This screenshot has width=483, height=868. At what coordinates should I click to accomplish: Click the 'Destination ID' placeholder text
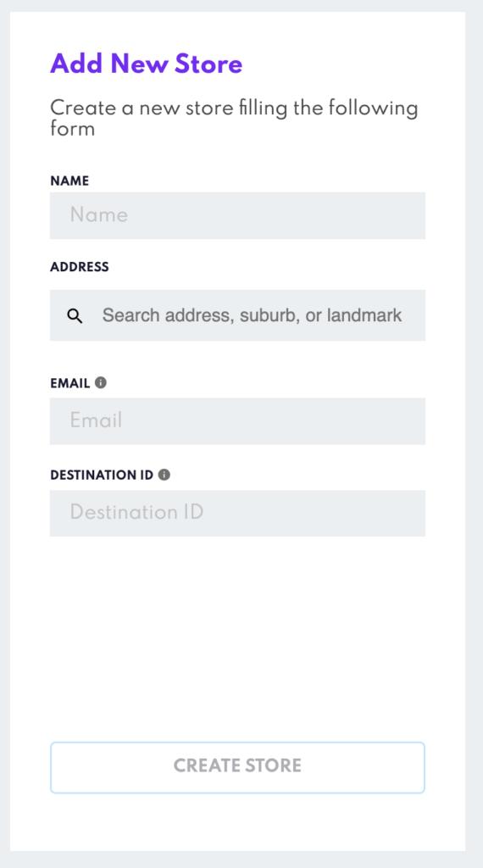pos(136,512)
